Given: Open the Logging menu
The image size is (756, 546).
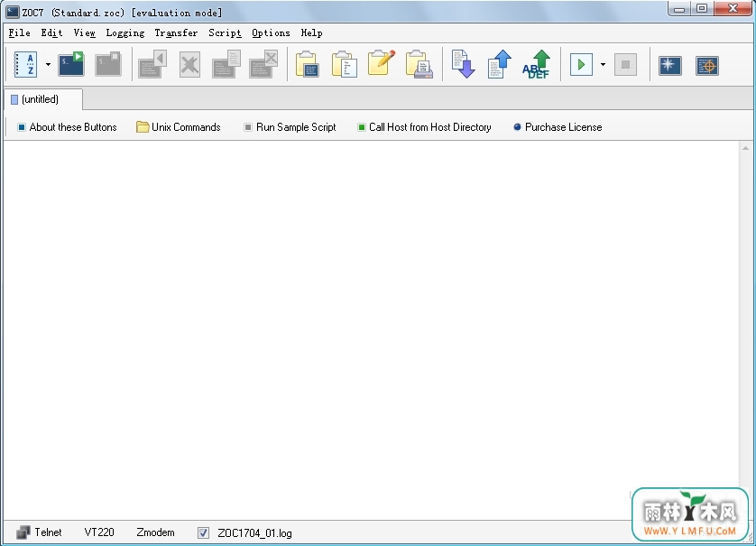Looking at the screenshot, I should 125,32.
